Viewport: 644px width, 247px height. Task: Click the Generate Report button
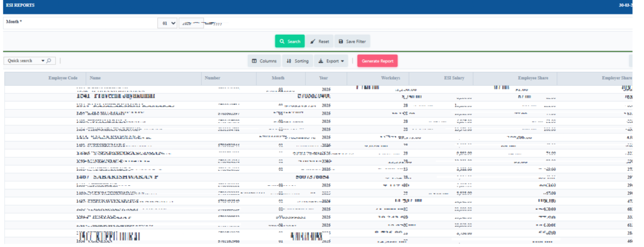click(x=377, y=61)
